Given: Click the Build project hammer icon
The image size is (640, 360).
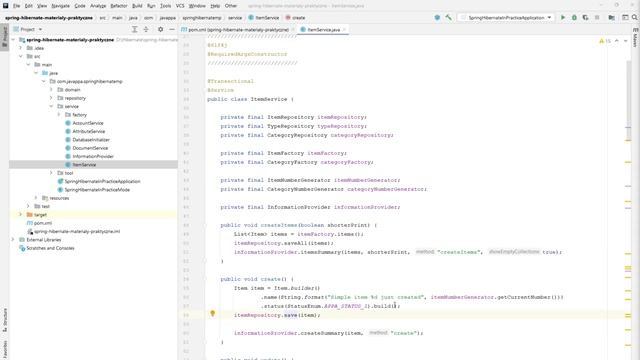Looking at the screenshot, I should [449, 18].
